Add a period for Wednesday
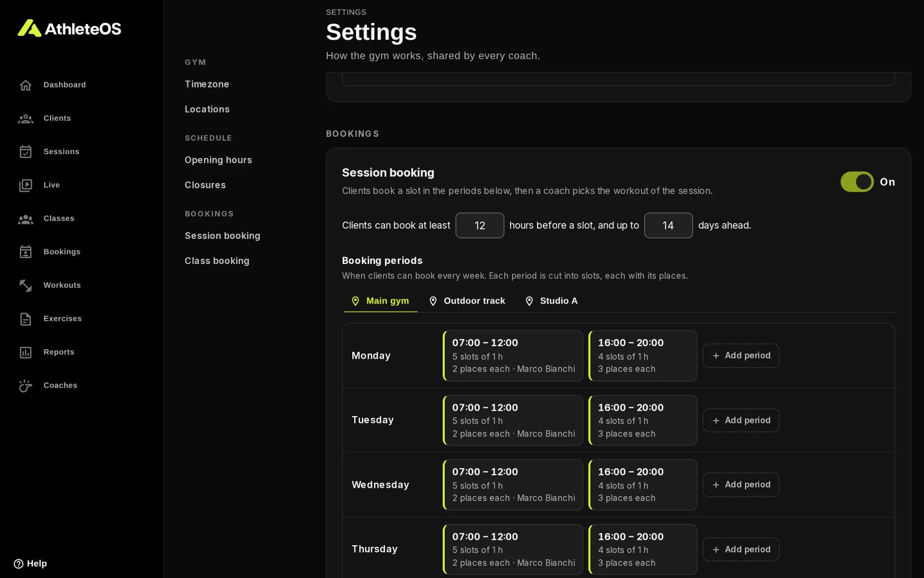Image resolution: width=924 pixels, height=578 pixels. pyautogui.click(x=741, y=485)
